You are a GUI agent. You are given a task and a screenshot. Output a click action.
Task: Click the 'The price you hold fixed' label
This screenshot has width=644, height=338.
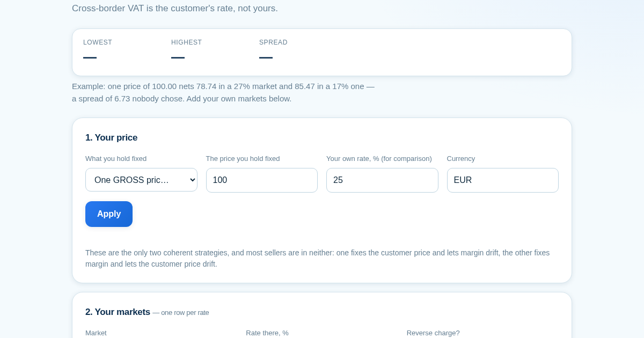tap(243, 158)
